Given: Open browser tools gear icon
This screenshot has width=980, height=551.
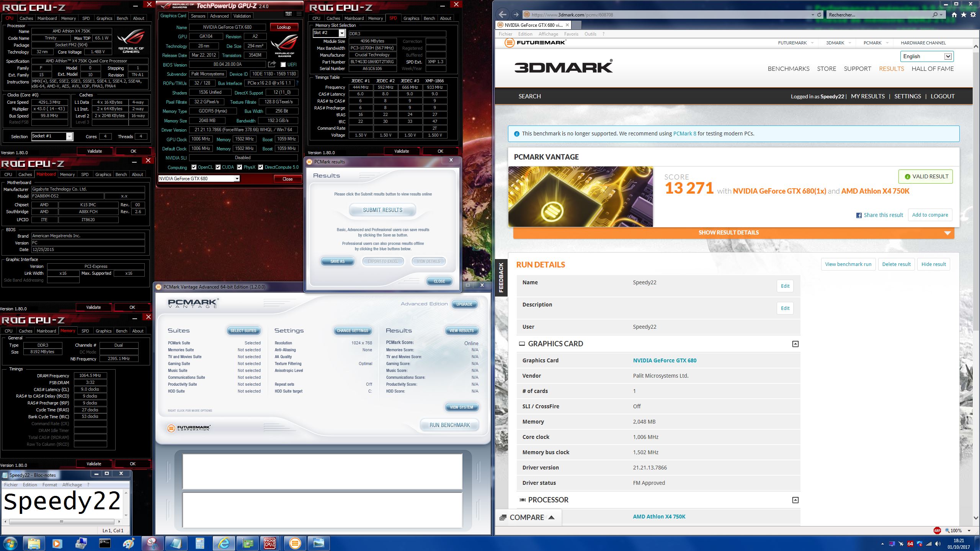Looking at the screenshot, I should 973,15.
